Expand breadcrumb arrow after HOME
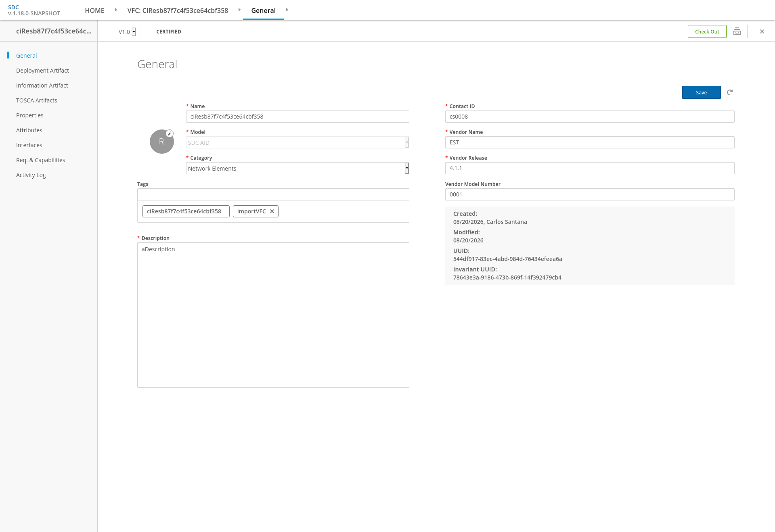Image resolution: width=775 pixels, height=532 pixels. (116, 10)
